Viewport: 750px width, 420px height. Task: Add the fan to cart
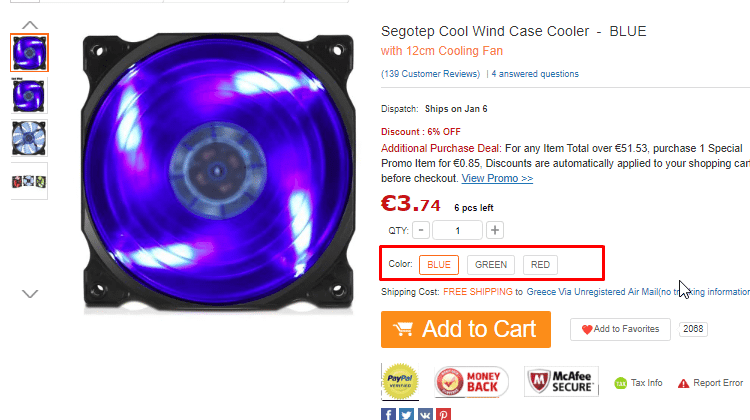point(466,329)
